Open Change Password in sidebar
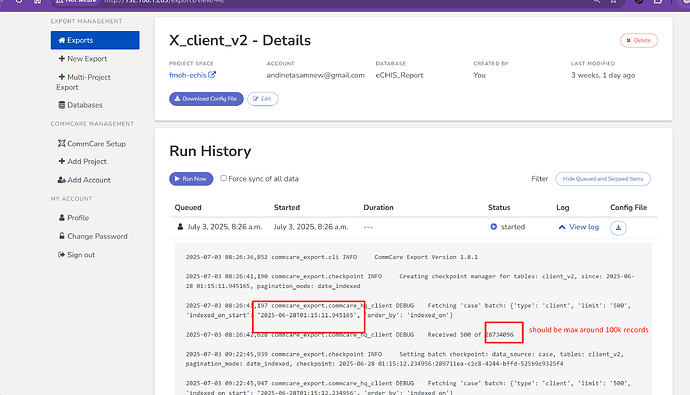 [93, 236]
